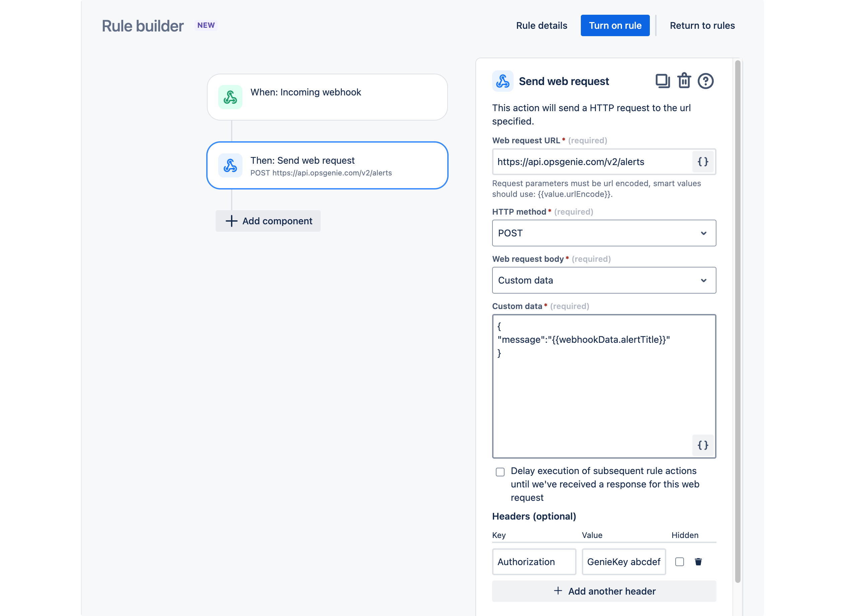
Task: Delete the Send web request action
Action: [684, 81]
